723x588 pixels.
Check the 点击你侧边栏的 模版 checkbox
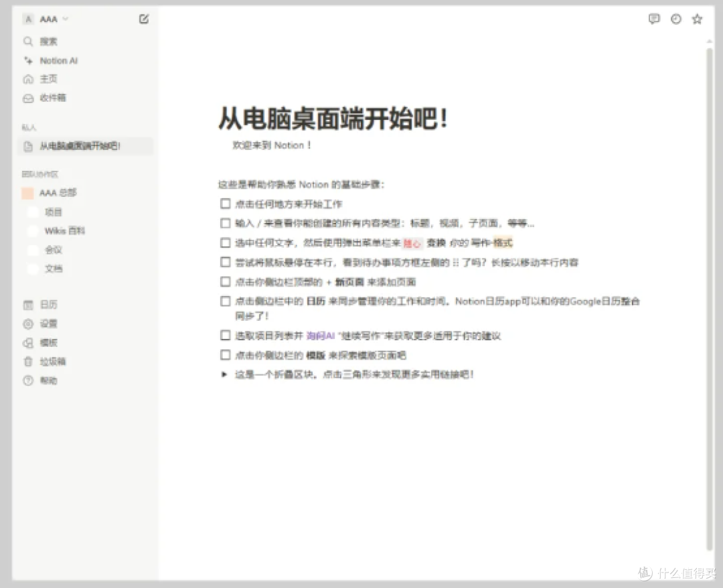[225, 355]
